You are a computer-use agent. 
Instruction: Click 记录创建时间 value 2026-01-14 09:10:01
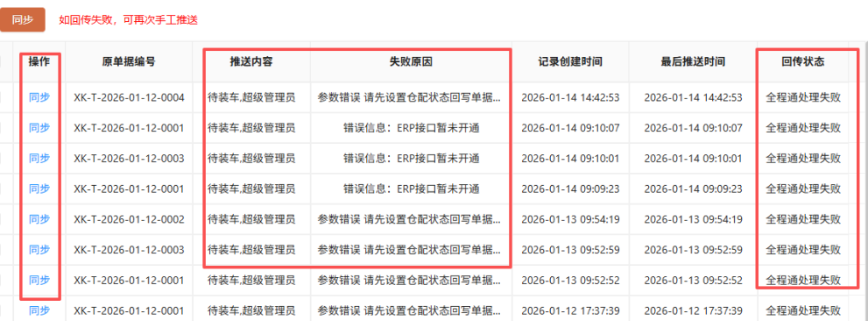click(570, 159)
